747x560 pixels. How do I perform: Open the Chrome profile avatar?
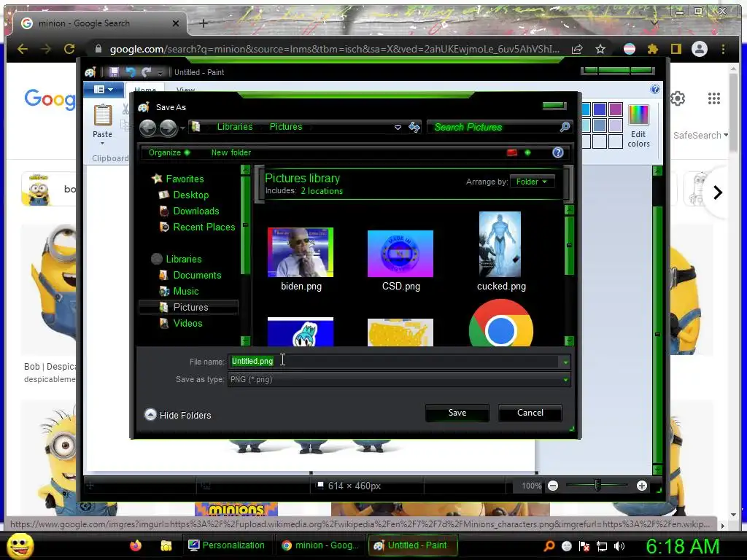click(700, 49)
